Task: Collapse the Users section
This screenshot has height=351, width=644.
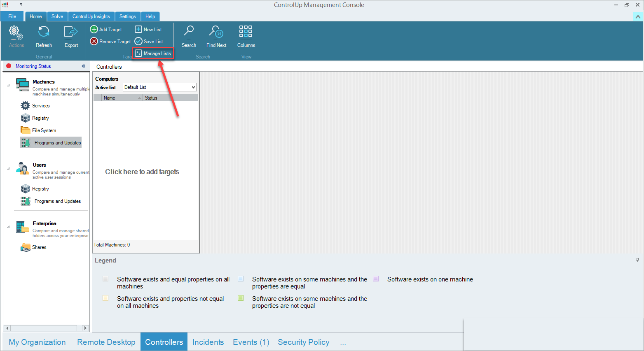Action: point(8,168)
